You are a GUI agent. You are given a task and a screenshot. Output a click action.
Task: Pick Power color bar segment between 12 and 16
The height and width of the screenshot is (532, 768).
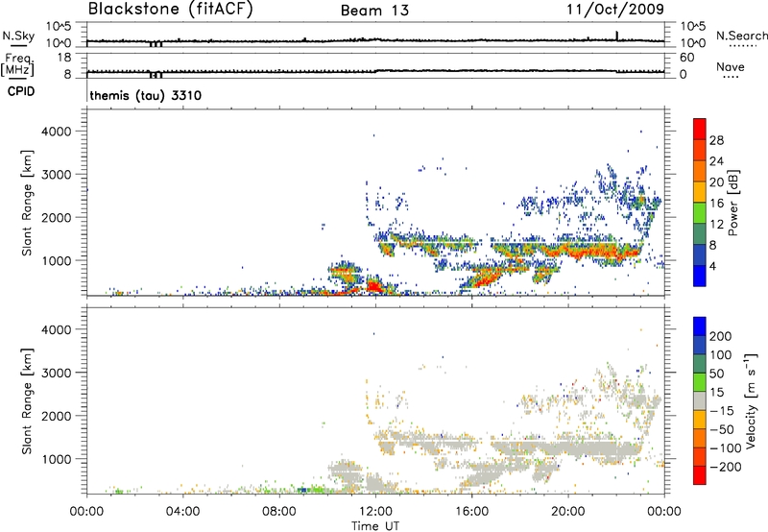coord(700,213)
